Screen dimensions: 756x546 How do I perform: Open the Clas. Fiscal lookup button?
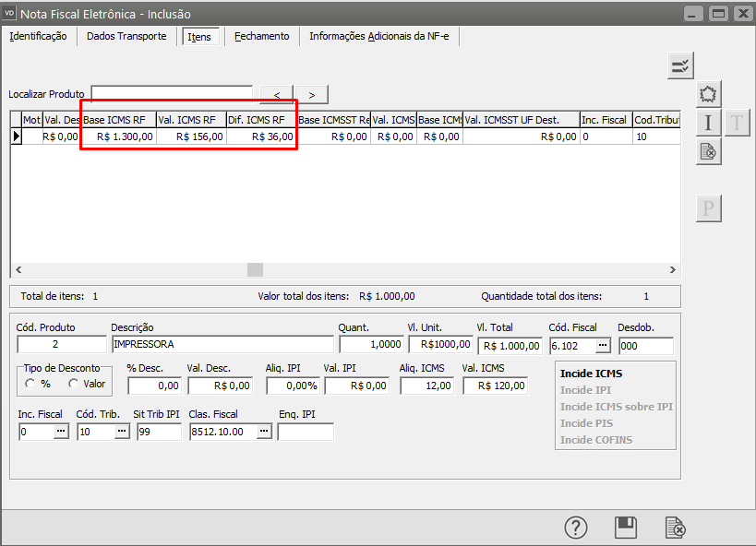[264, 432]
